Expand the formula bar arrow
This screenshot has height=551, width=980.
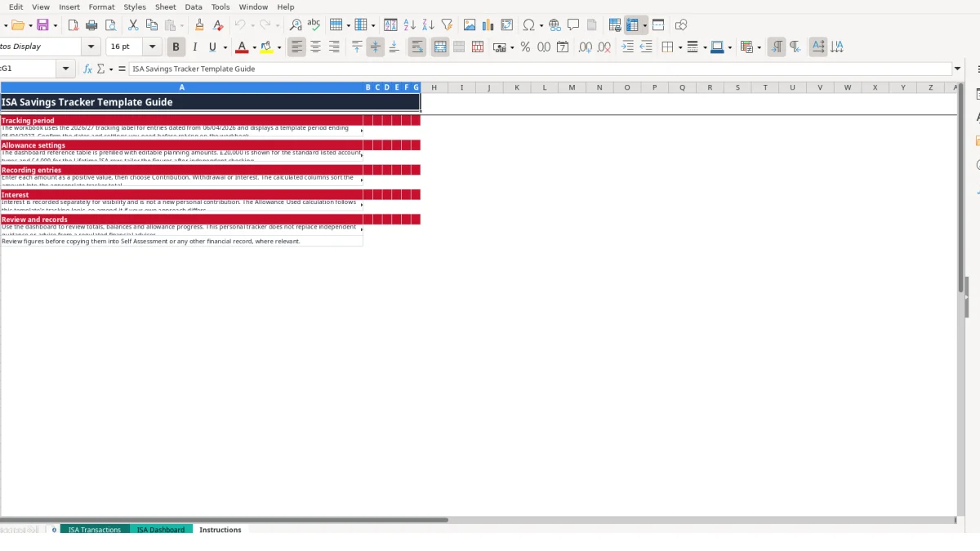pos(957,69)
